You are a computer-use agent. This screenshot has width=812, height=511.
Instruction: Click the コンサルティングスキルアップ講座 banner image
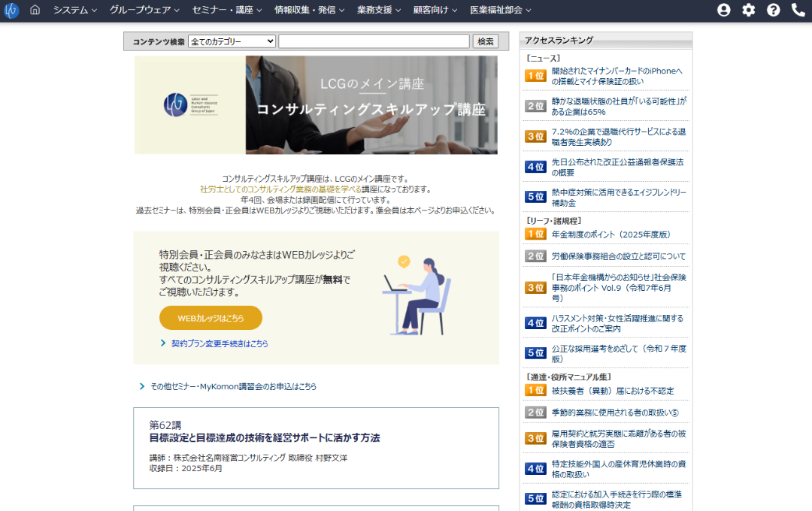[316, 105]
